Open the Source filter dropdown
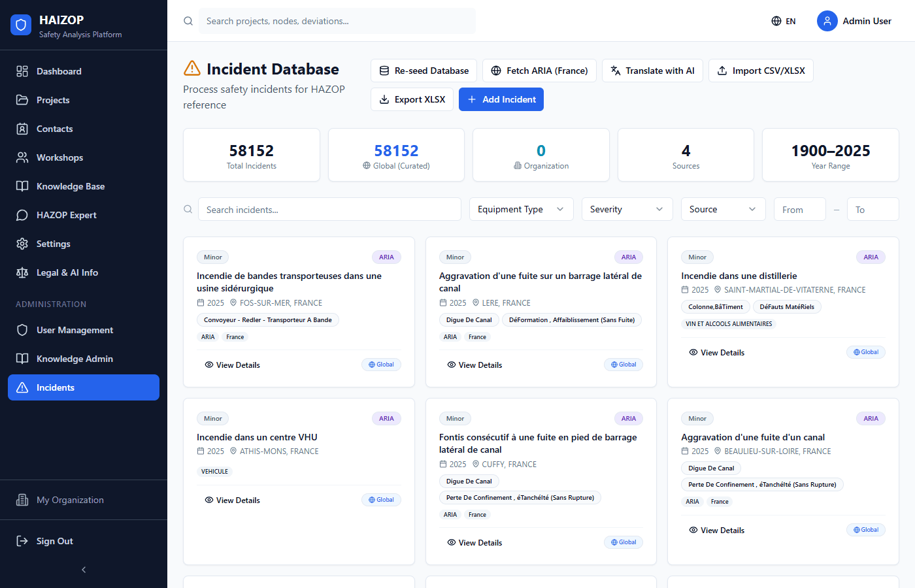The width and height of the screenshot is (915, 588). [x=722, y=209]
